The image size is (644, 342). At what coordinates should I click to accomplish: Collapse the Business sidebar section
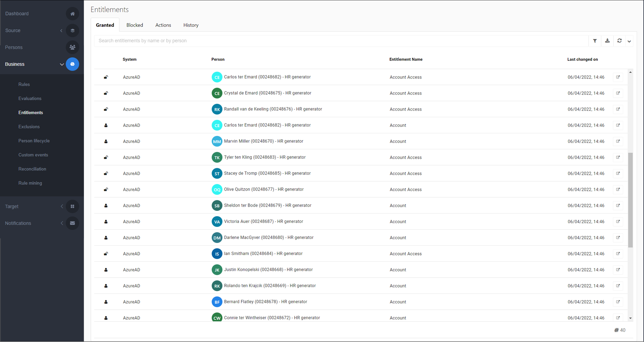pos(62,64)
